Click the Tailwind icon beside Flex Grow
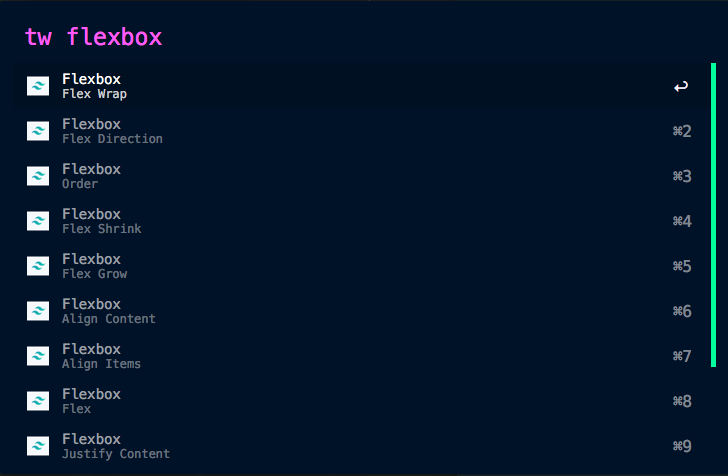This screenshot has width=728, height=476. [38, 266]
